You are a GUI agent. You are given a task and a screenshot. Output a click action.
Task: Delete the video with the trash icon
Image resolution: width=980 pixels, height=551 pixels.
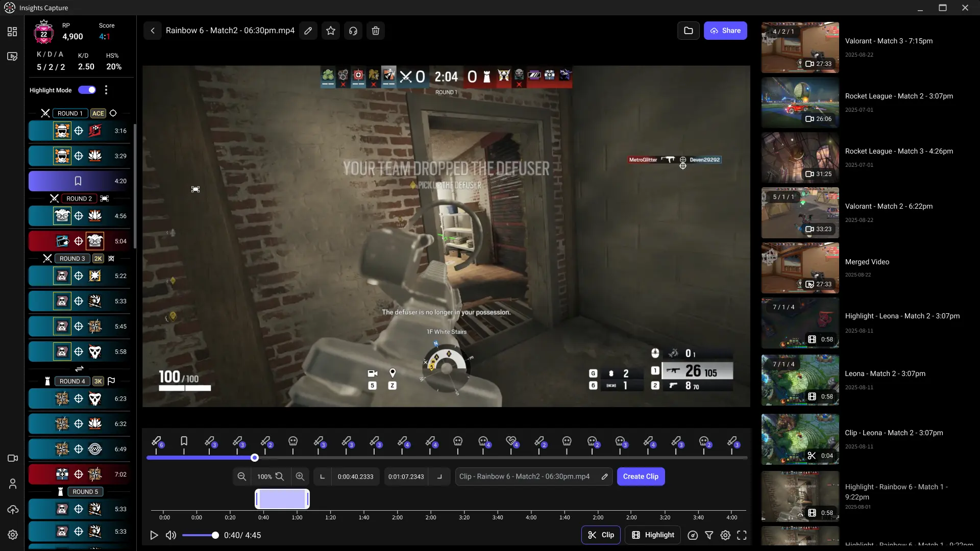coord(376,31)
